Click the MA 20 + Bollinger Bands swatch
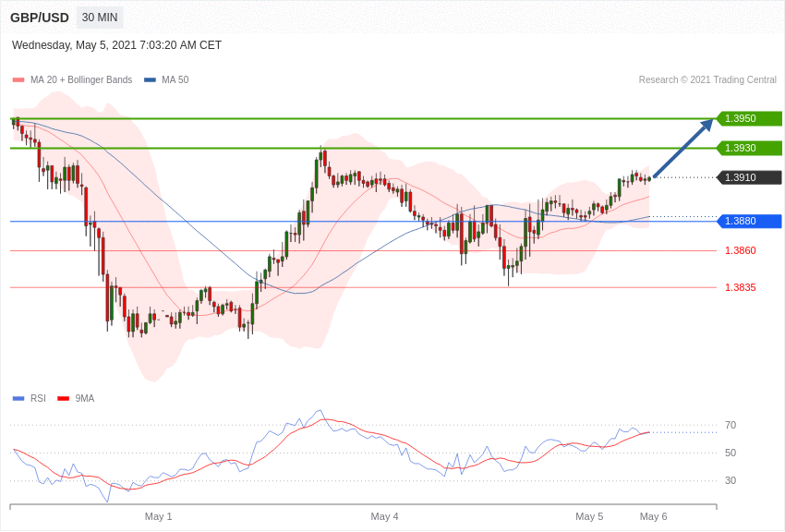This screenshot has height=532, width=785. click(18, 80)
